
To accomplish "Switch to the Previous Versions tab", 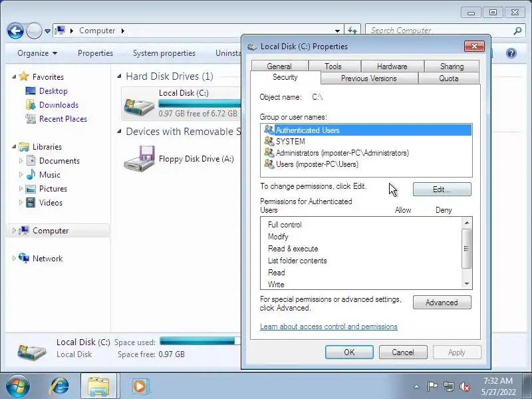I will point(369,78).
